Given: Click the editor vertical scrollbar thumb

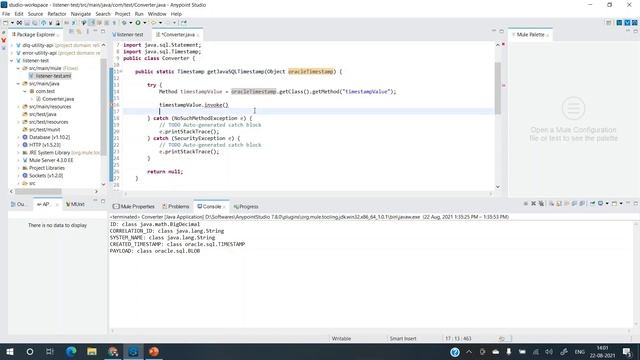Looking at the screenshot, I should point(498,88).
